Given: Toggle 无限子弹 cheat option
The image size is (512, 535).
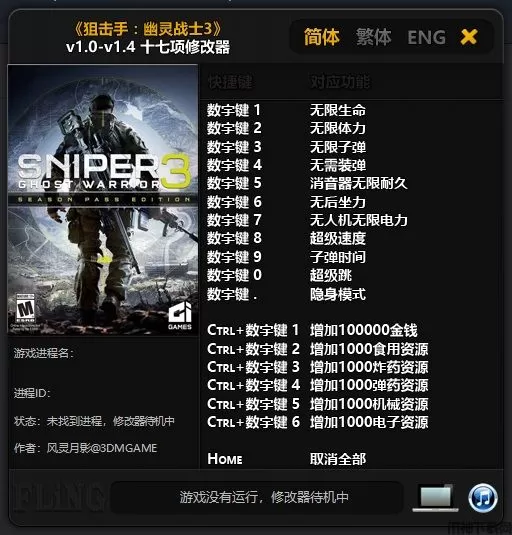Looking at the screenshot, I should click(338, 147).
